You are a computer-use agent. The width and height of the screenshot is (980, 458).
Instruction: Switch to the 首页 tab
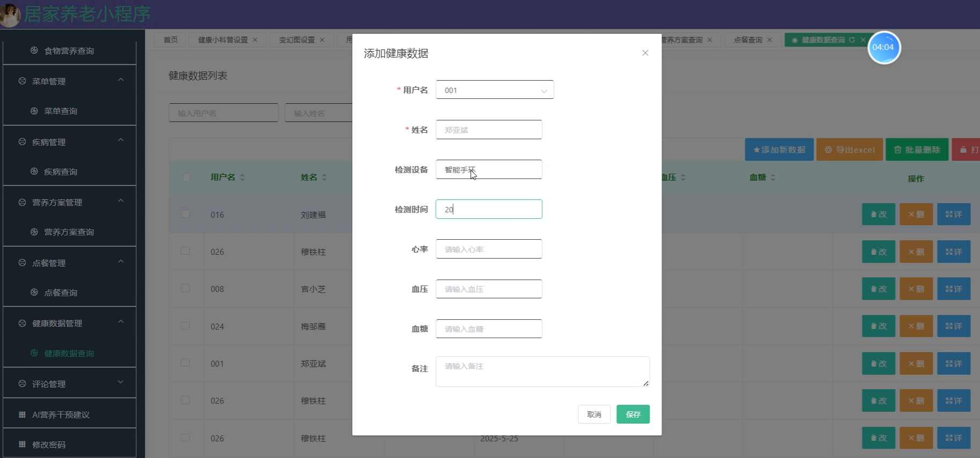point(170,40)
